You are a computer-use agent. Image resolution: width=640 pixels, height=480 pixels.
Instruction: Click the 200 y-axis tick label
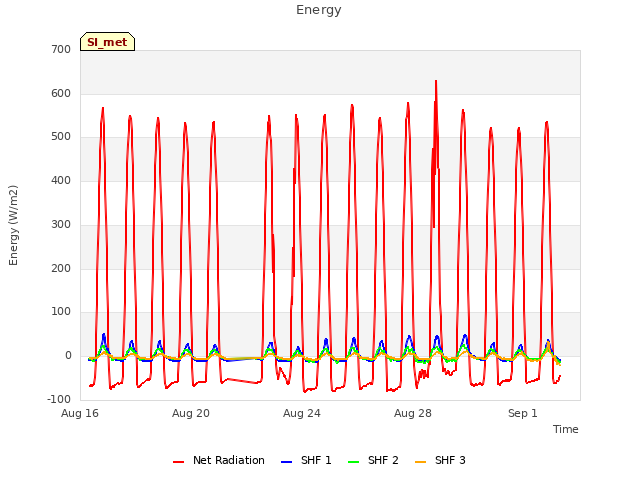(61, 268)
